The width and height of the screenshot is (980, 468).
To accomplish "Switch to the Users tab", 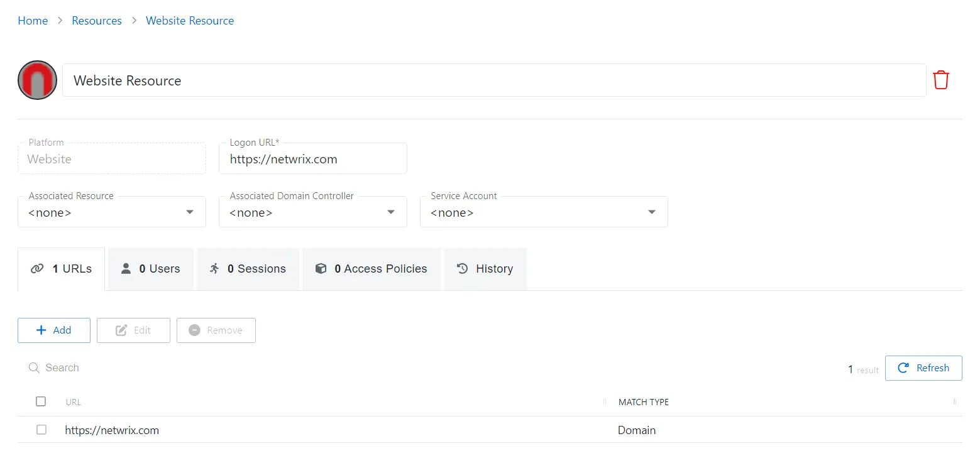I will tap(150, 269).
